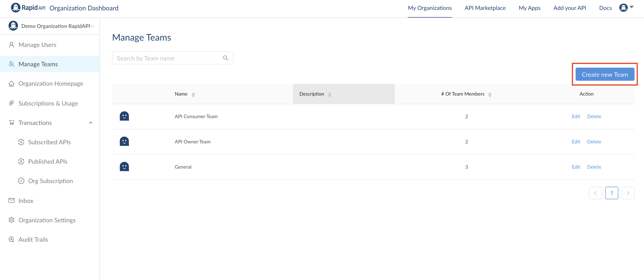Open Audit Trails from sidebar
Screen dimensions: 644x280
[33, 239]
